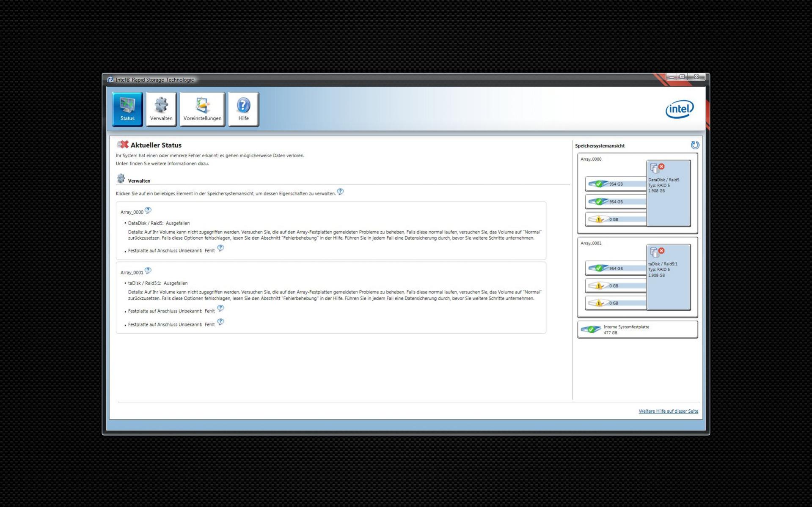Open help icon for second missing disk under Array_0001
The width and height of the screenshot is (812, 507).
(x=220, y=322)
